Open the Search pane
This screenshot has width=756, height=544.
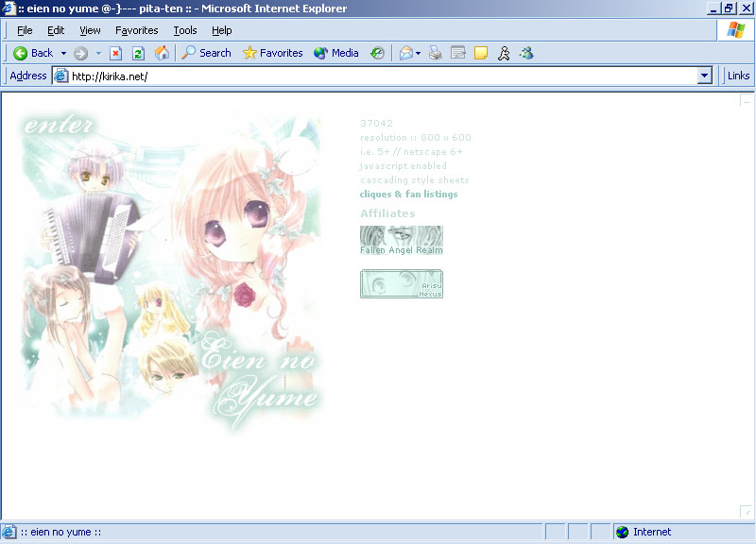(206, 53)
